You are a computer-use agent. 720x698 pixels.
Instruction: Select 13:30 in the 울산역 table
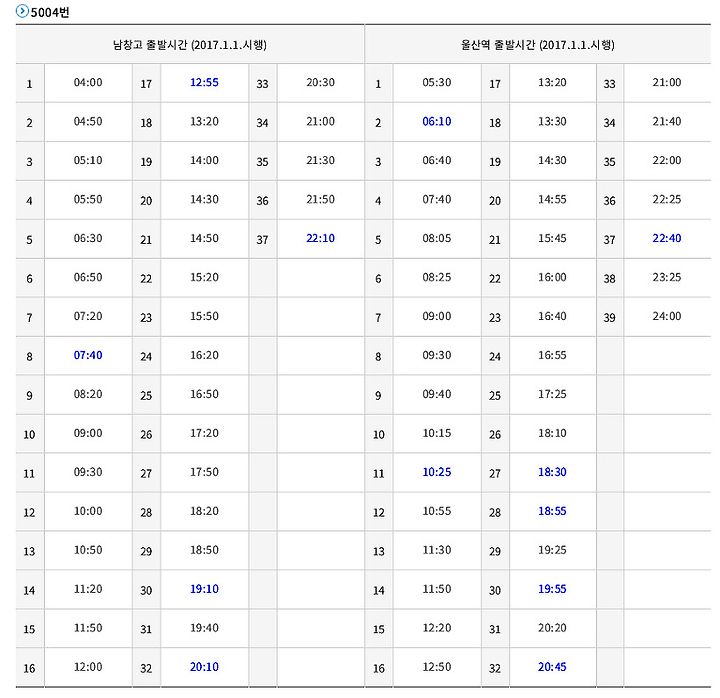pyautogui.click(x=552, y=122)
